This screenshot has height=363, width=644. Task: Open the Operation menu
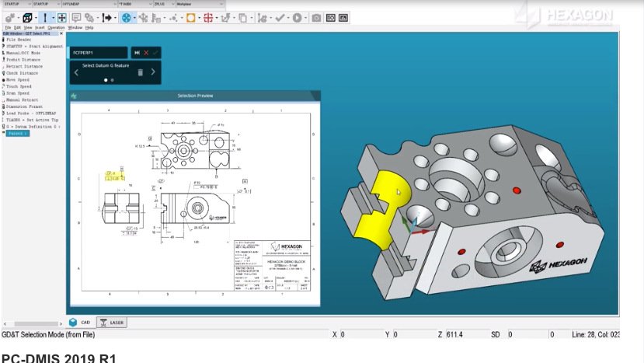[56, 27]
